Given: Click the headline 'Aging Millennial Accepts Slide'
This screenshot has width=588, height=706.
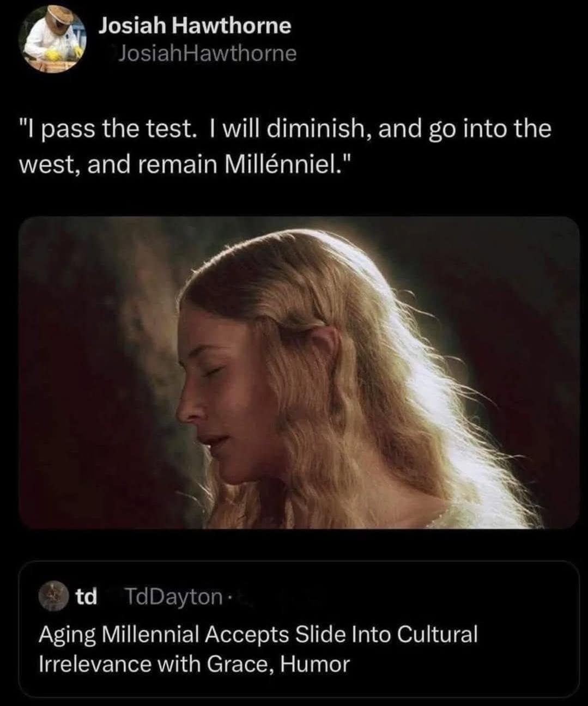Looking at the screenshot, I should click(x=259, y=634).
